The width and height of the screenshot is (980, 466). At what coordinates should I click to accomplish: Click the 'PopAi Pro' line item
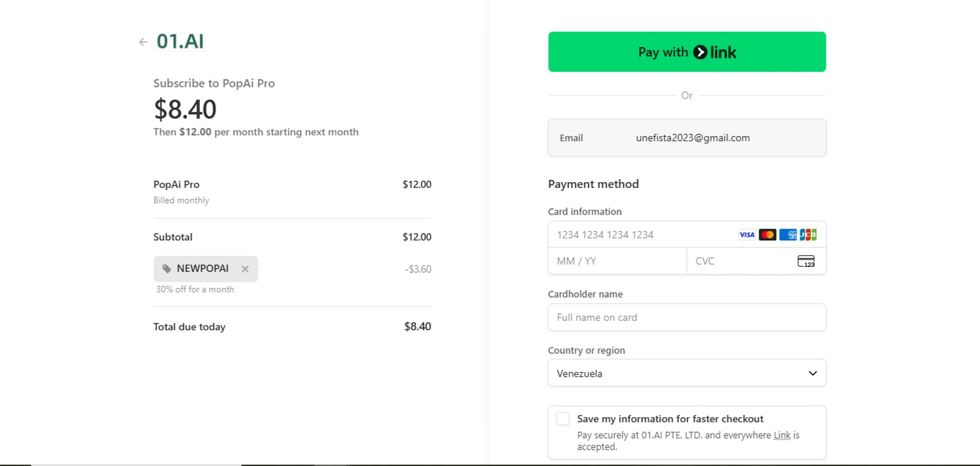point(176,185)
